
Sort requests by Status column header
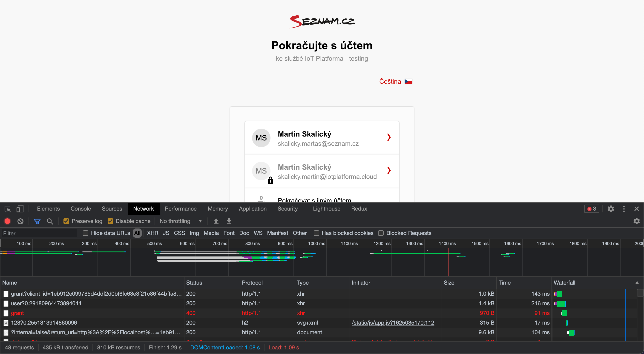212,283
